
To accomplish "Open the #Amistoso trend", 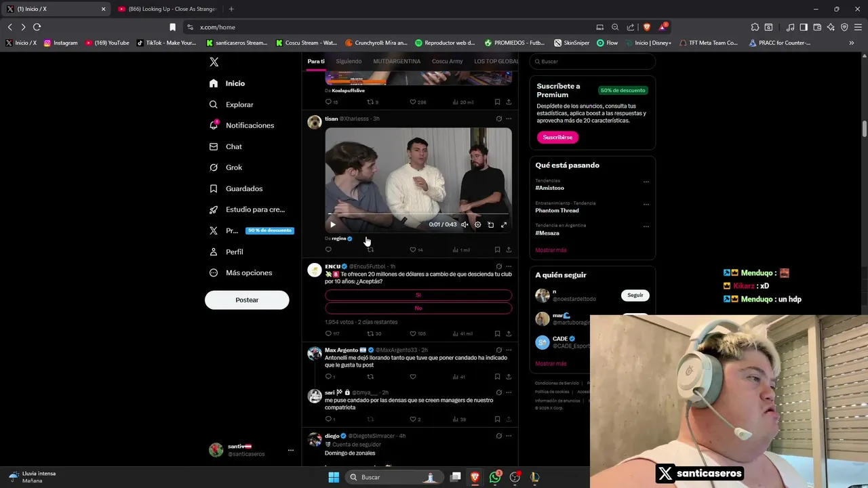I will pyautogui.click(x=549, y=188).
